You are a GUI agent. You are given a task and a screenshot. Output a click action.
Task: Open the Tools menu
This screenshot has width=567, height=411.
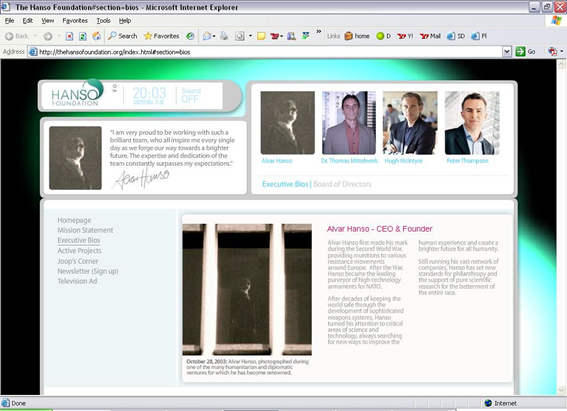103,21
